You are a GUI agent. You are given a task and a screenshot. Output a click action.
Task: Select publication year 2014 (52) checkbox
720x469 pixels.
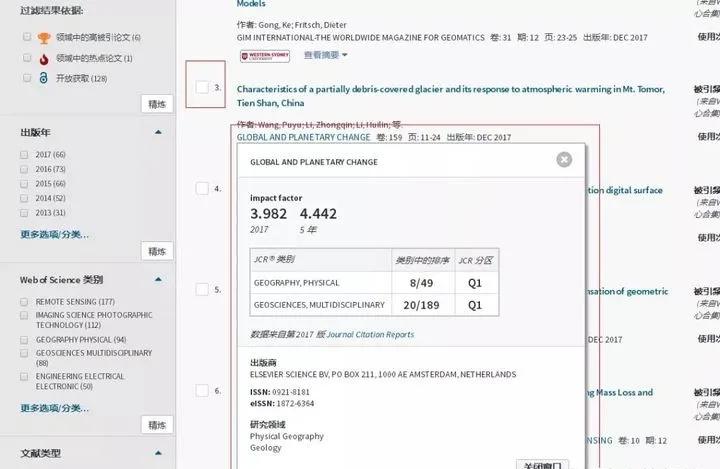24,198
